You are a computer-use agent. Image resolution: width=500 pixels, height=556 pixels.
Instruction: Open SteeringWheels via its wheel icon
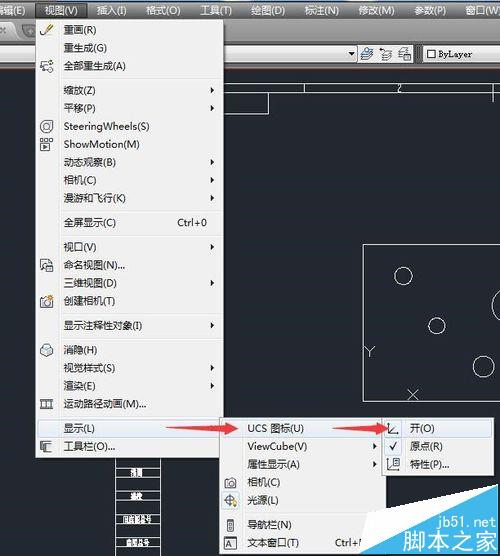point(47,126)
